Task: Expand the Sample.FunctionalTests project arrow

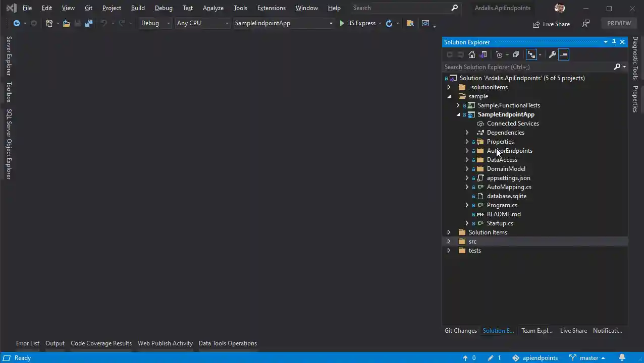Action: 458,105
